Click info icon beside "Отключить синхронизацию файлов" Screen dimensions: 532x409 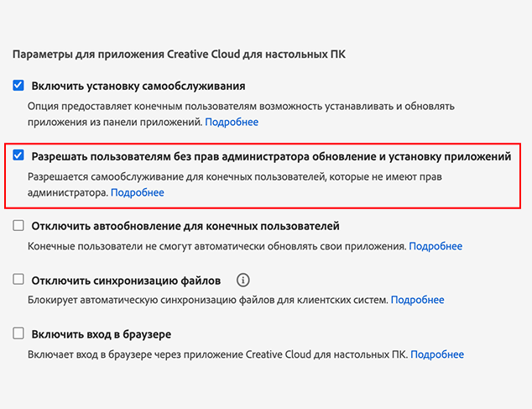coord(243,280)
